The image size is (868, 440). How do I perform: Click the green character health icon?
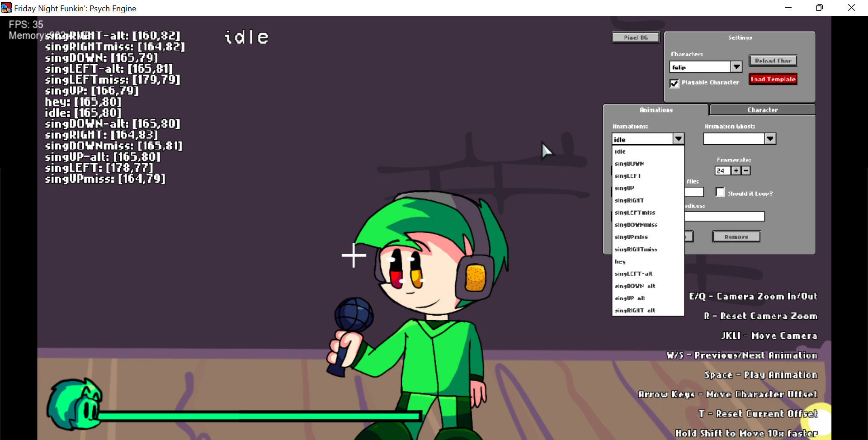pyautogui.click(x=75, y=404)
